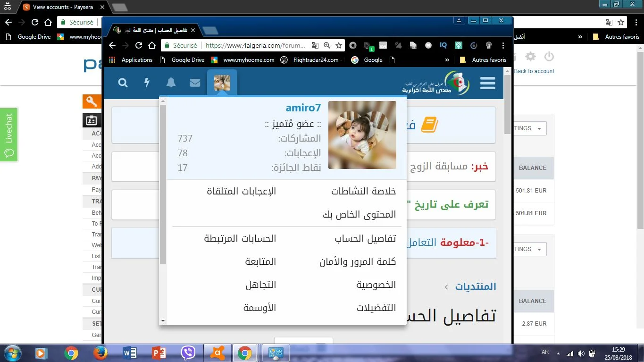Bookmark page with the star icon
This screenshot has width=644, height=362.
339,45
